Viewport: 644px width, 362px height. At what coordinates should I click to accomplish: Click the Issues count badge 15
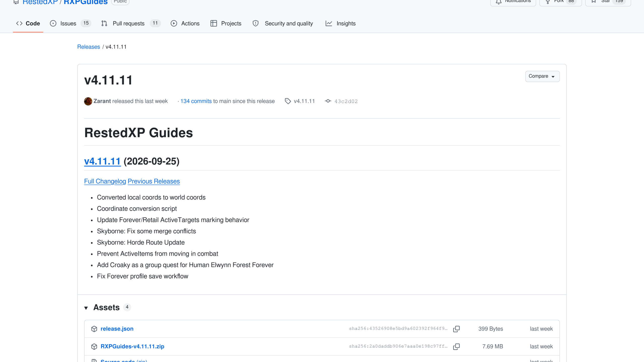point(86,23)
